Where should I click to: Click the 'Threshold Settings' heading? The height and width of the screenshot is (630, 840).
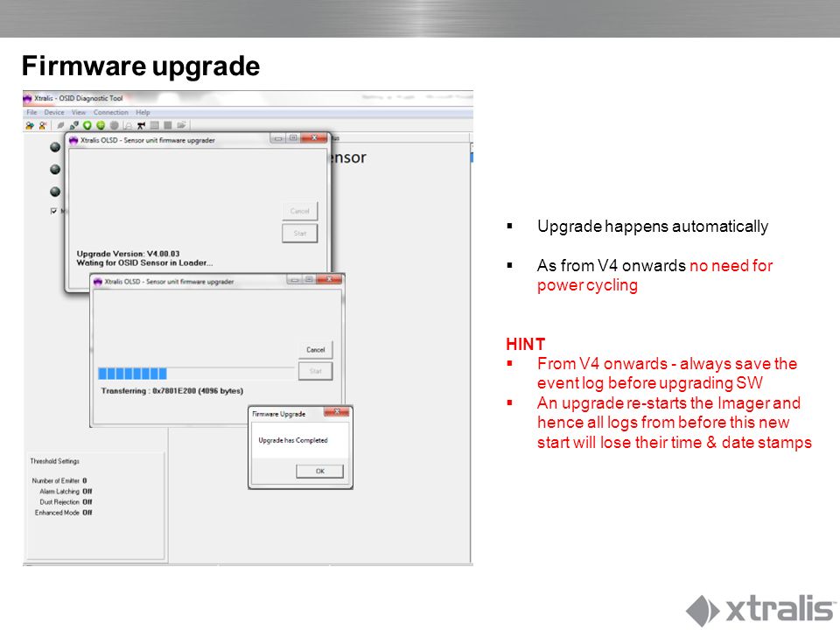click(x=54, y=461)
